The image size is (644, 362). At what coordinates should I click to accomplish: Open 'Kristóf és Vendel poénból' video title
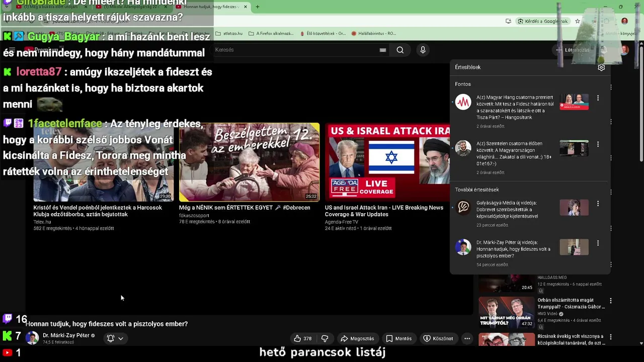98,211
